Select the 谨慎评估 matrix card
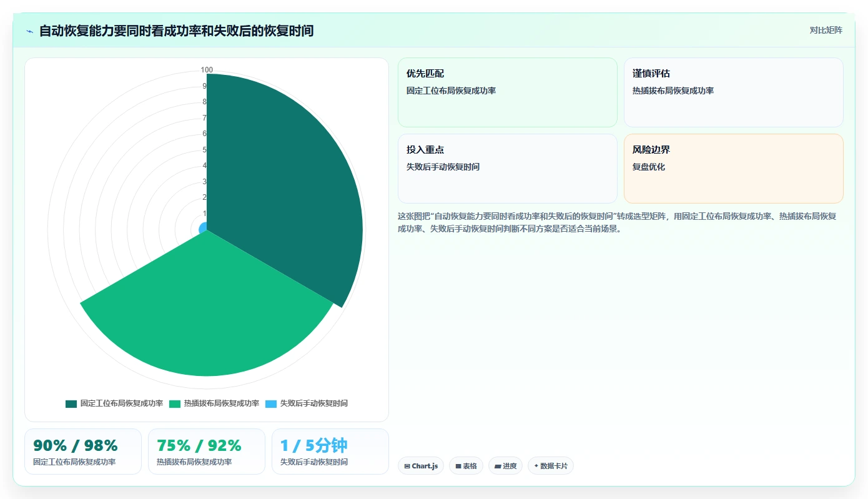Image resolution: width=868 pixels, height=499 pixels. [x=734, y=92]
